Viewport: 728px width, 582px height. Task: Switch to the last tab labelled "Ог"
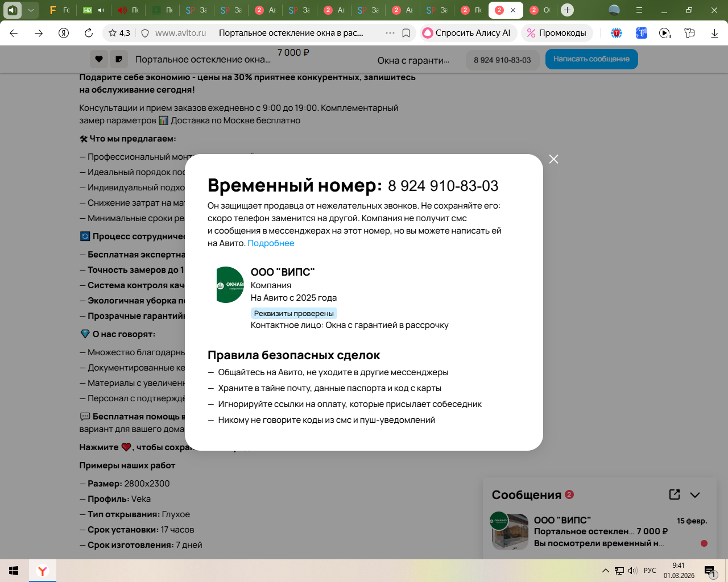click(539, 10)
